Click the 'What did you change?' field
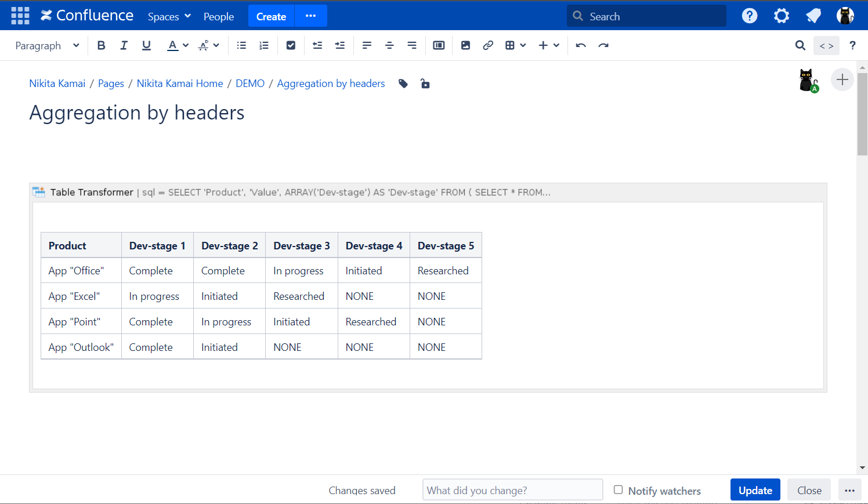 click(512, 490)
